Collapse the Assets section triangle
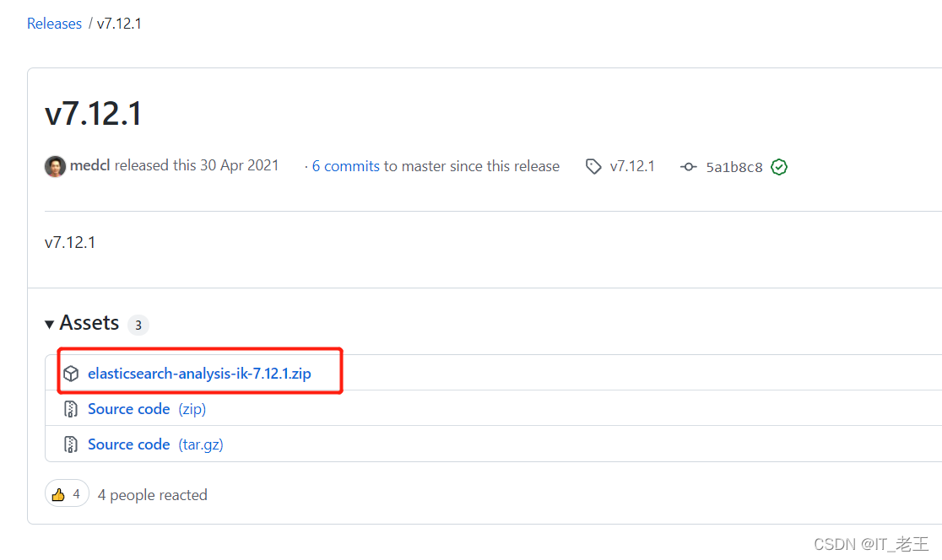 [49, 325]
